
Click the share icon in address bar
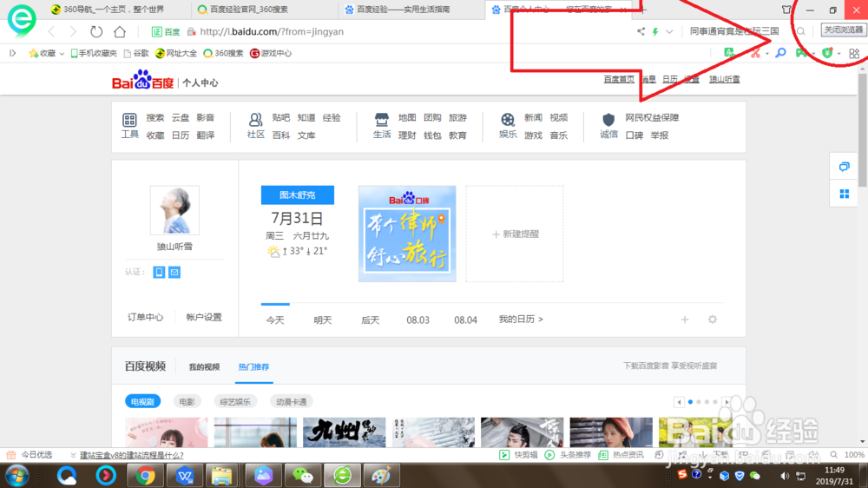pos(641,31)
